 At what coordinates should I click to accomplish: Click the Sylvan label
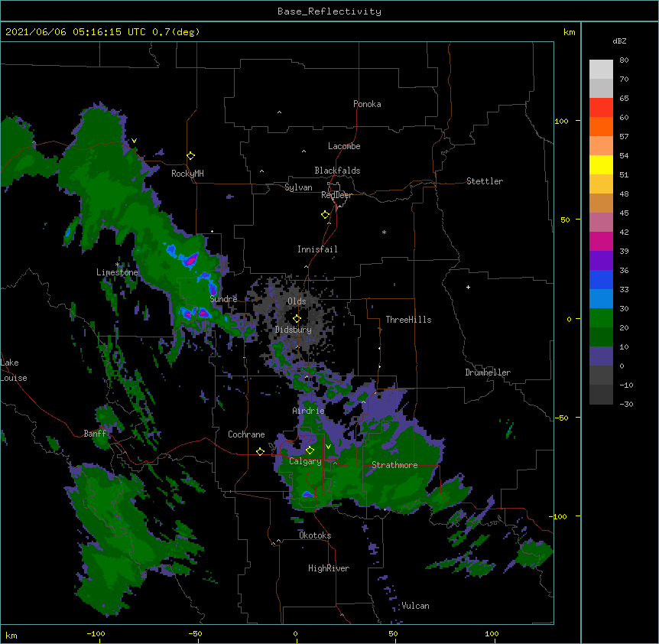pyautogui.click(x=298, y=187)
